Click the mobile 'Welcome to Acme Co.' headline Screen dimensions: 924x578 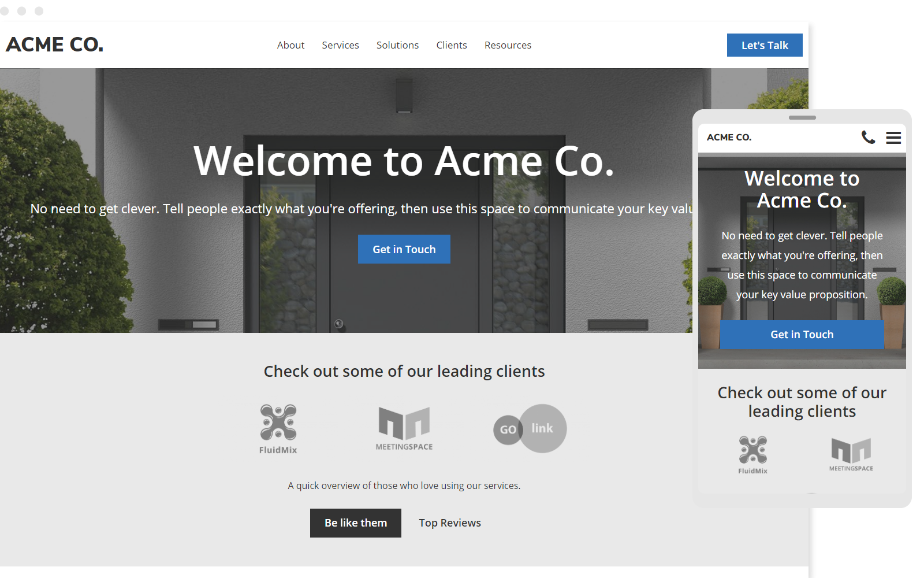(x=802, y=189)
